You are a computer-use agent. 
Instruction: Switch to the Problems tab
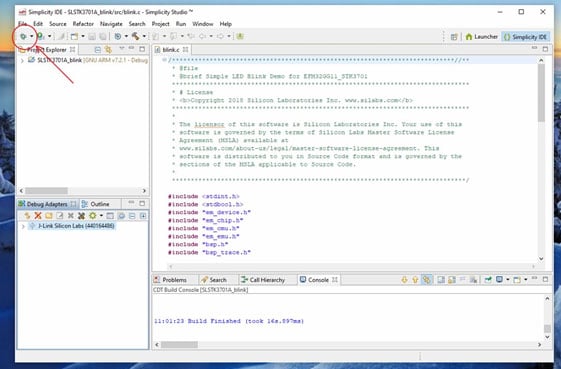(170, 280)
